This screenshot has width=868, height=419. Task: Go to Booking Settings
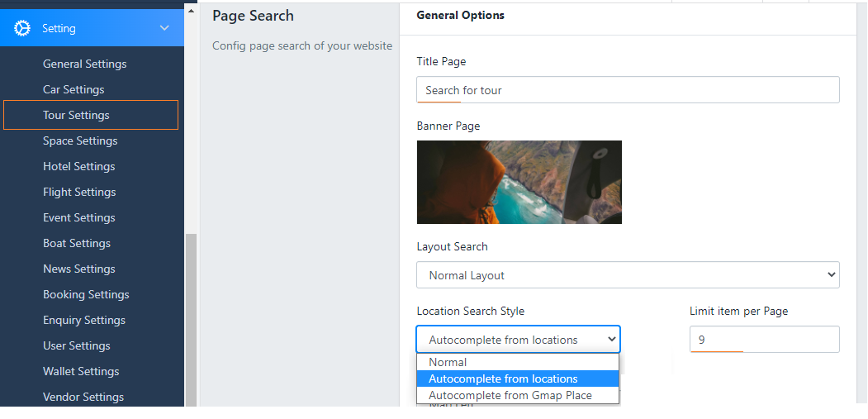86,294
